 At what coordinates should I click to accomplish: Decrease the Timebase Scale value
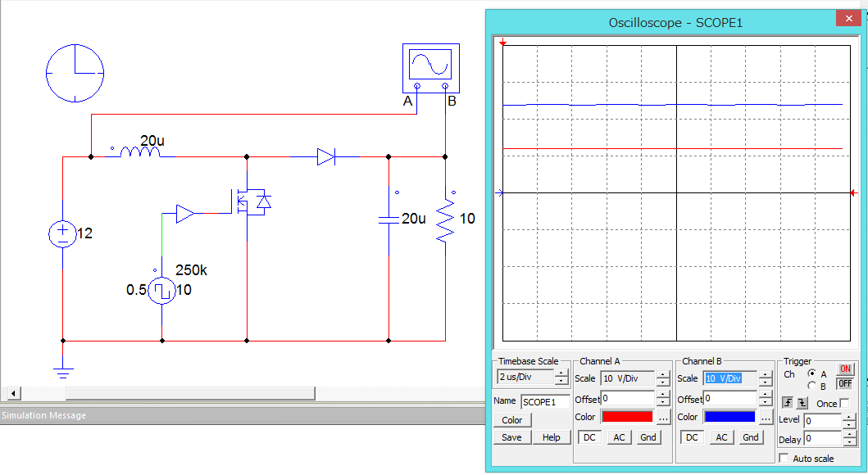[561, 381]
